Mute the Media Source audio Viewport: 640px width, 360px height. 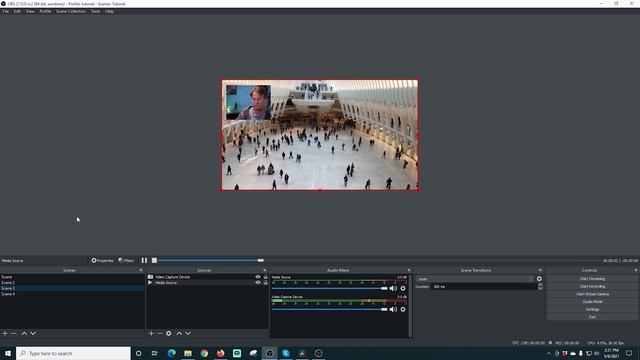393,288
